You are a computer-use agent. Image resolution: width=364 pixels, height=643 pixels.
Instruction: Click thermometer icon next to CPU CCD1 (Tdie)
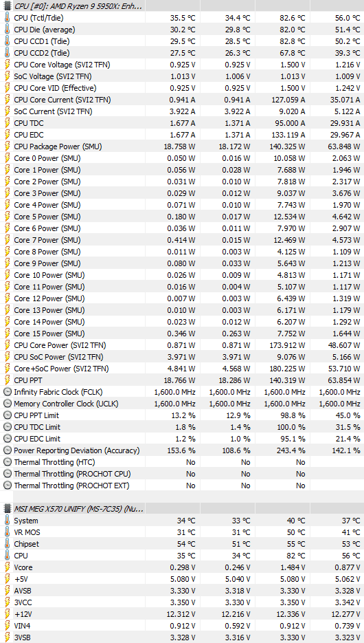click(x=7, y=41)
